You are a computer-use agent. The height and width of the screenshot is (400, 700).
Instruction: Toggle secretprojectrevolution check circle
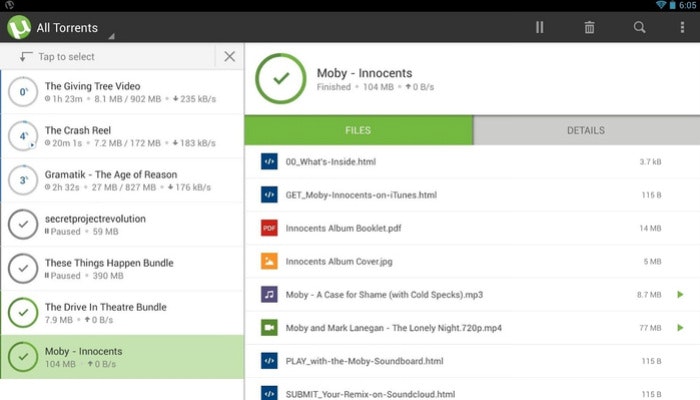pos(23,224)
